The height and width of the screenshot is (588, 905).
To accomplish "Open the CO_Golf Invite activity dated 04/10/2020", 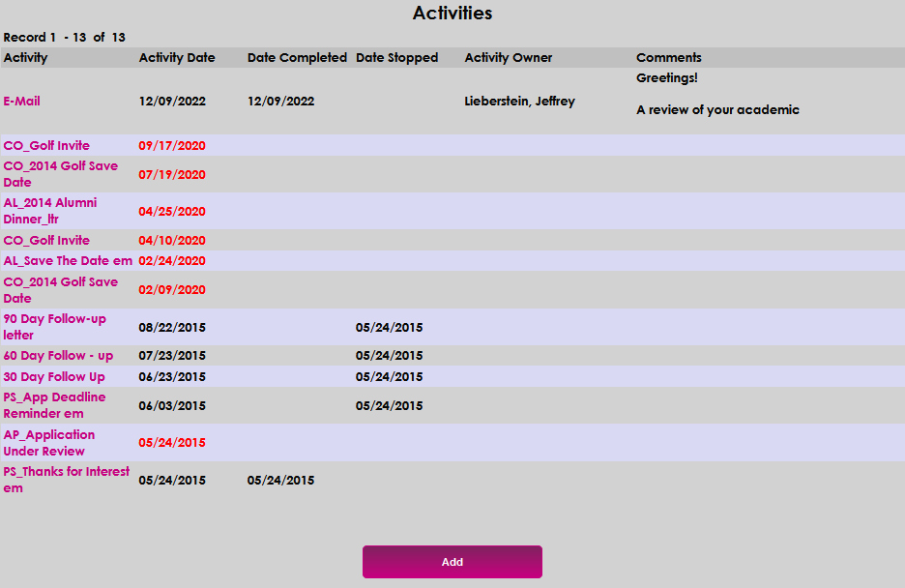I will (x=46, y=240).
